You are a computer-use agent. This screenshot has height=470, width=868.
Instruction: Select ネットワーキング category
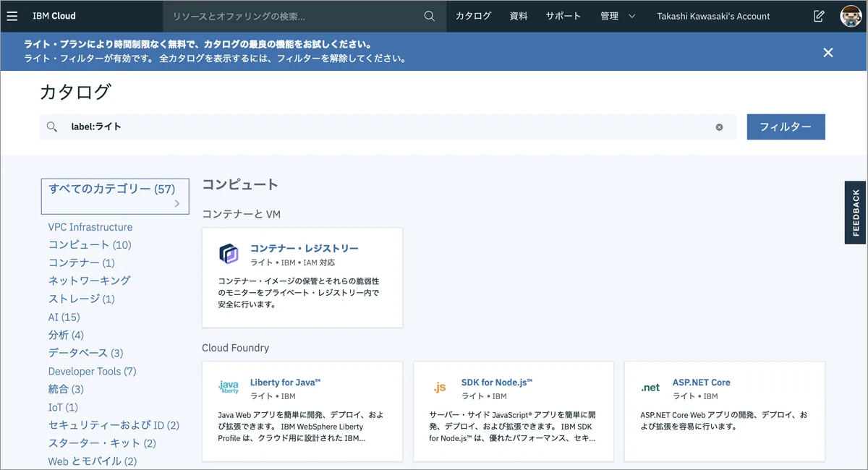90,281
